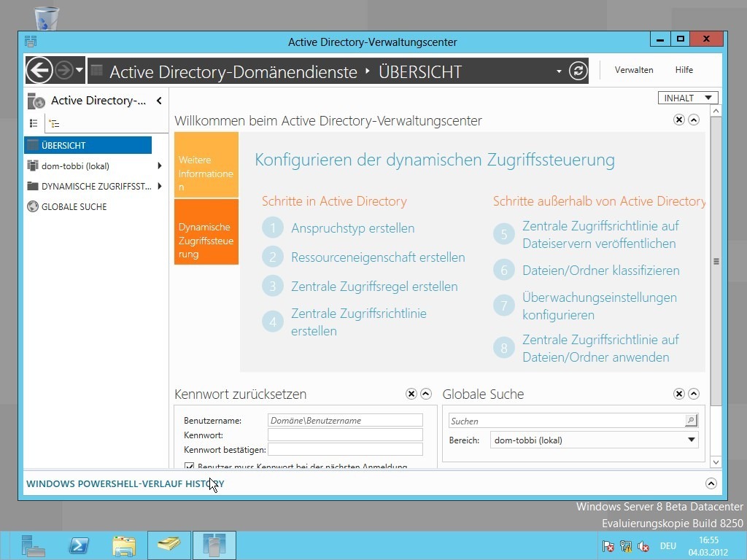Open the breadcrumb bar dropdown arrow
The image size is (747, 560).
(x=559, y=71)
